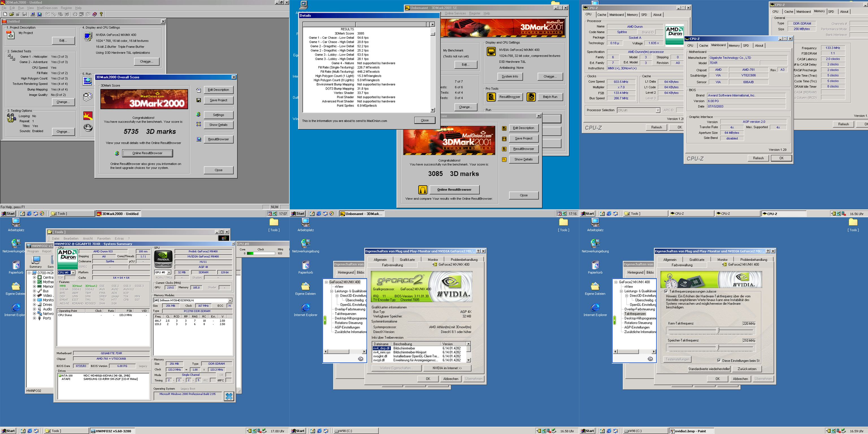Click the Batch Run icon in Pro Tools
Viewport: 868px width, 434px height.
531,97
